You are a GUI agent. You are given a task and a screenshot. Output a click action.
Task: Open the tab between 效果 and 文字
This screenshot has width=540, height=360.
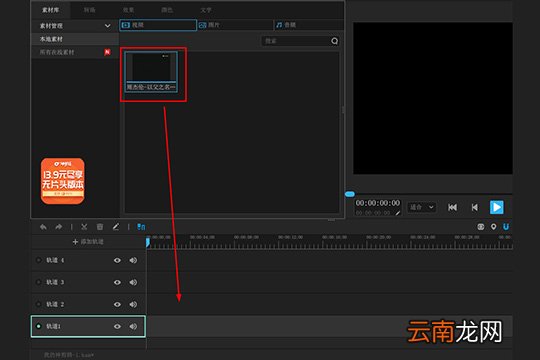167,10
